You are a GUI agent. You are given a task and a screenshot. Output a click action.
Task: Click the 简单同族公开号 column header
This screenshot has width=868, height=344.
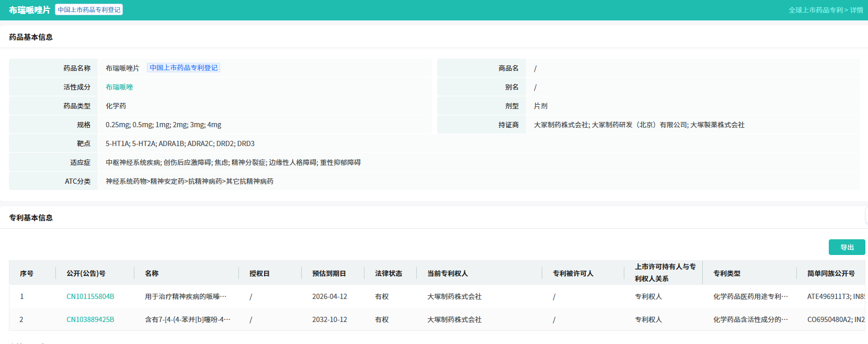point(831,273)
